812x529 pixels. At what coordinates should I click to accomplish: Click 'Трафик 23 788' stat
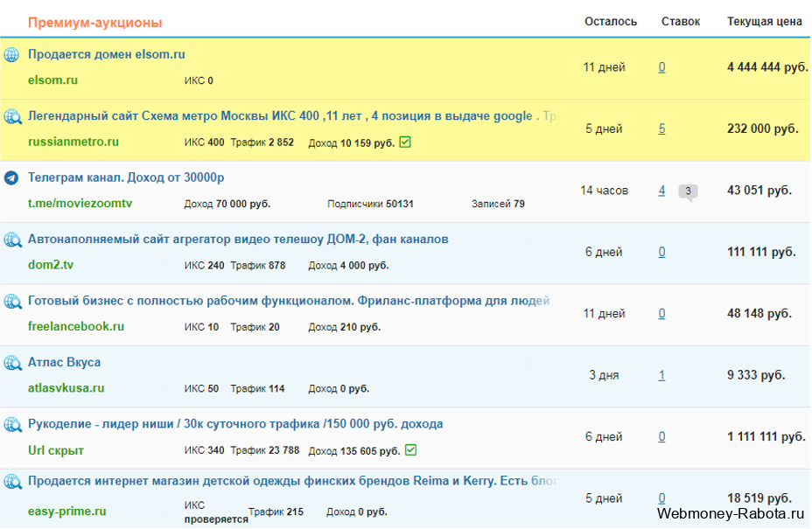pos(264,450)
